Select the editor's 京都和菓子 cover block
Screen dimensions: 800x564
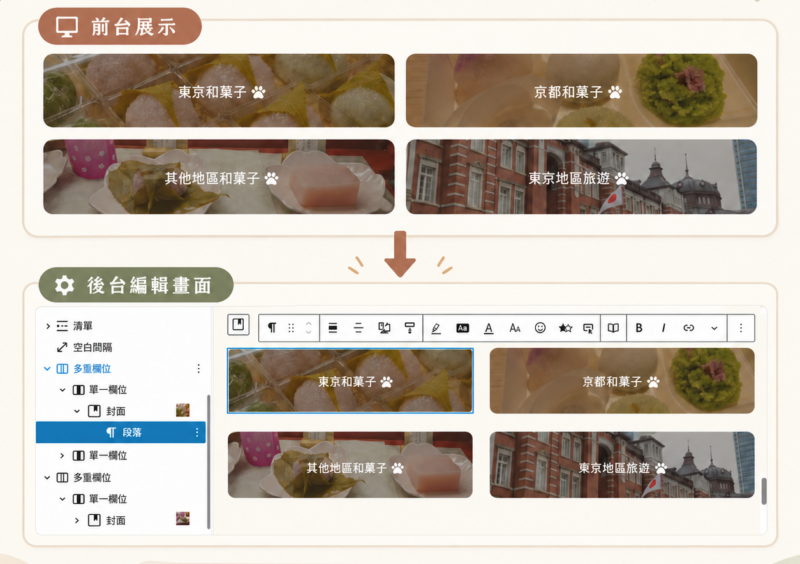click(622, 381)
